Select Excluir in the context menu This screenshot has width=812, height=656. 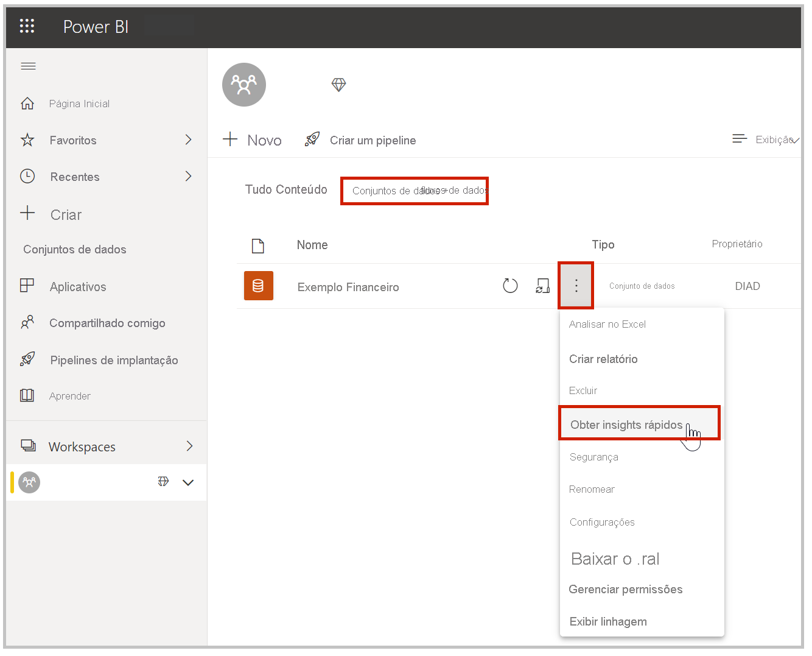[583, 390]
